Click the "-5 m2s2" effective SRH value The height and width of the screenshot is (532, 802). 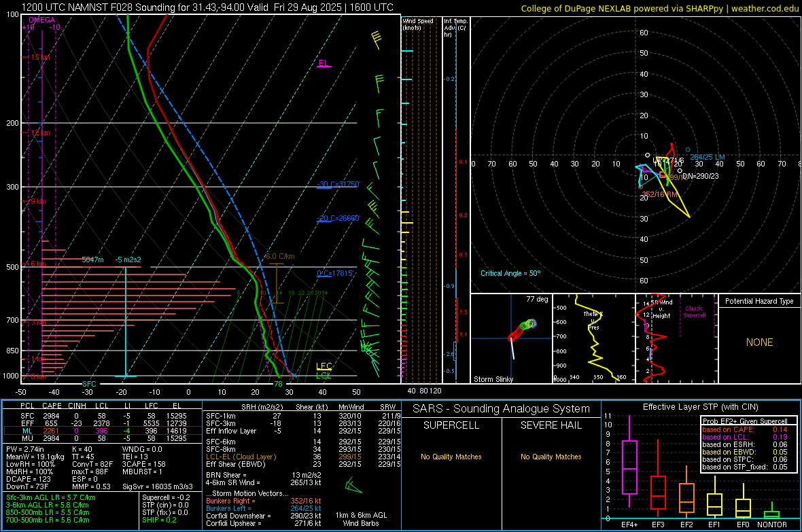128,260
